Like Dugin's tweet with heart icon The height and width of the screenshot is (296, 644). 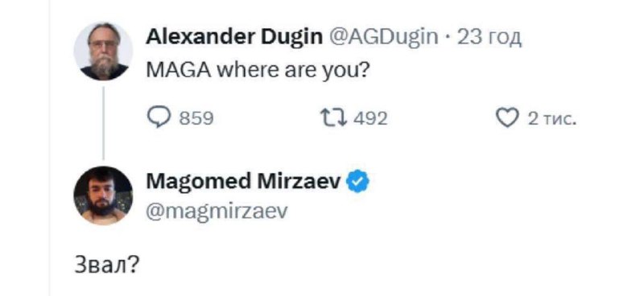(508, 119)
